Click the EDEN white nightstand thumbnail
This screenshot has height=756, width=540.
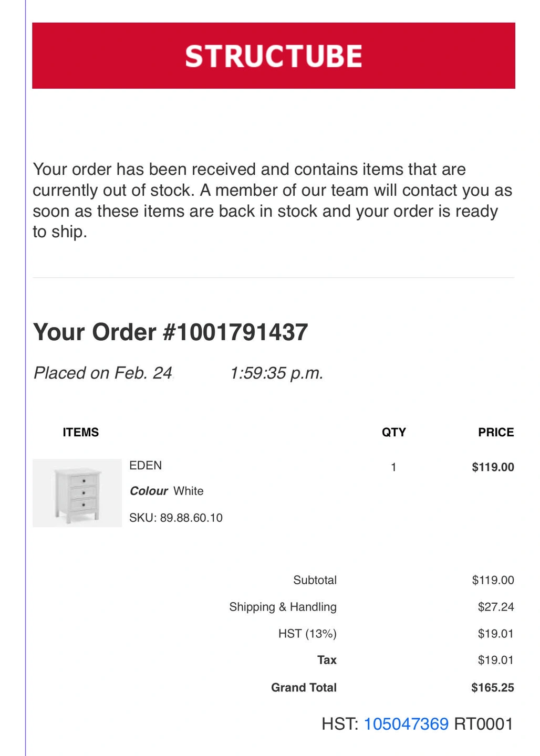tap(77, 493)
